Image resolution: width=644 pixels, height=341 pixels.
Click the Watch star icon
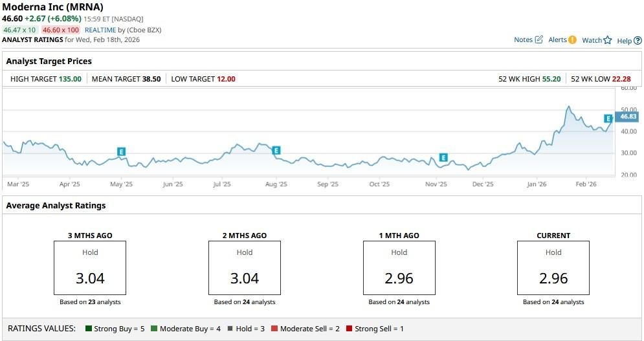pos(608,40)
